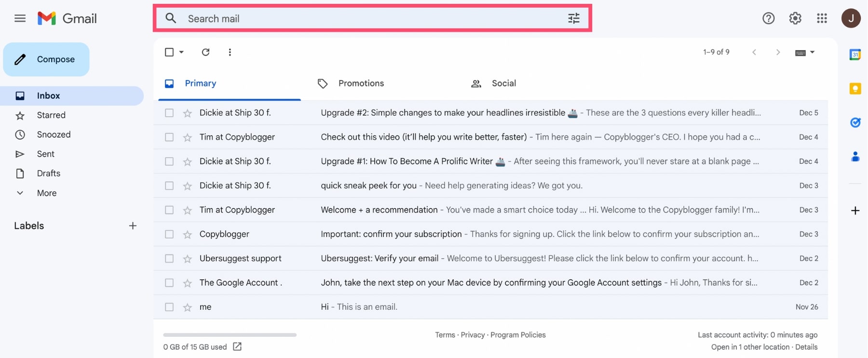This screenshot has height=358, width=868.
Task: Create a new label with plus icon
Action: (133, 225)
